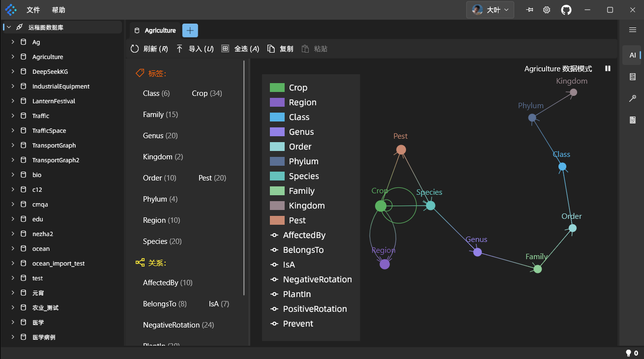Screen dimensions: 644x359
Task: Expand the IndustrialEquipment database node
Action: tap(12, 86)
